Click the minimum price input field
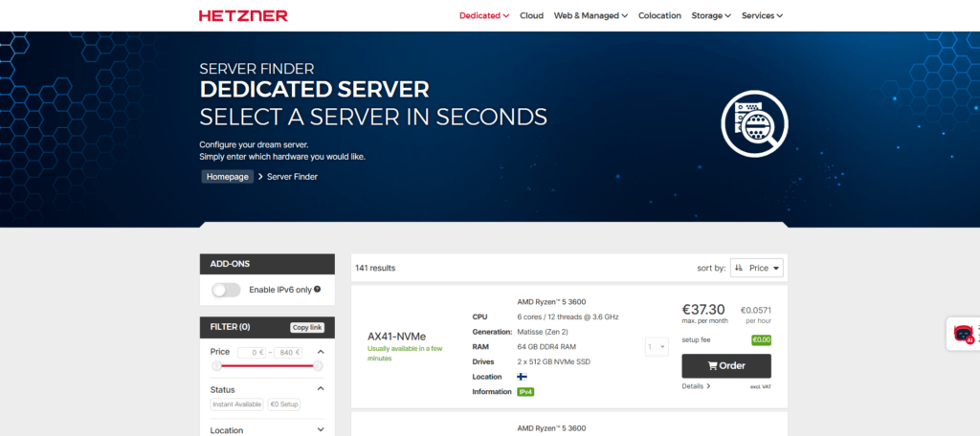Screen dimensions: 980x436 click(x=253, y=352)
